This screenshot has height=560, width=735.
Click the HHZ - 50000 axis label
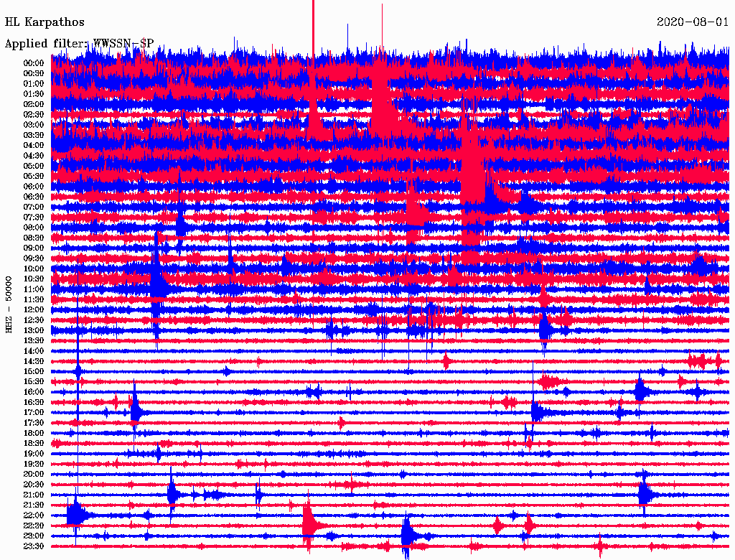coord(9,304)
